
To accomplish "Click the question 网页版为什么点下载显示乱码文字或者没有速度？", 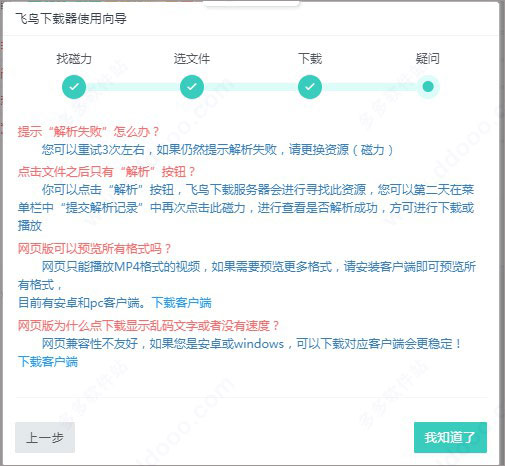I will tap(149, 326).
